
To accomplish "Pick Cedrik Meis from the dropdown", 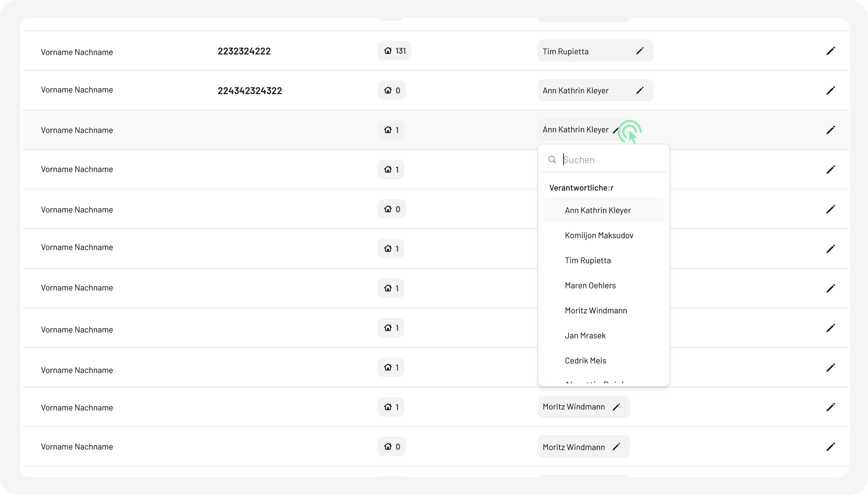I will tap(585, 361).
